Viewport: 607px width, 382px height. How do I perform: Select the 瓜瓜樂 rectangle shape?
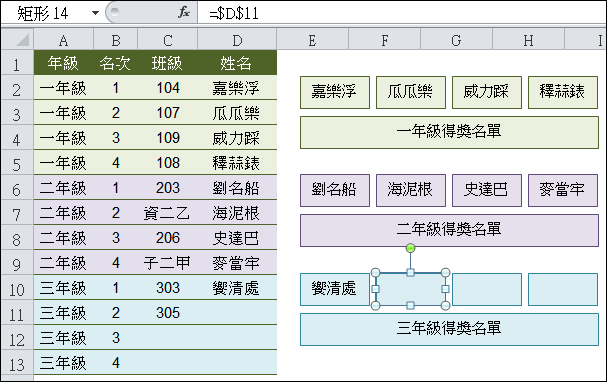point(411,92)
